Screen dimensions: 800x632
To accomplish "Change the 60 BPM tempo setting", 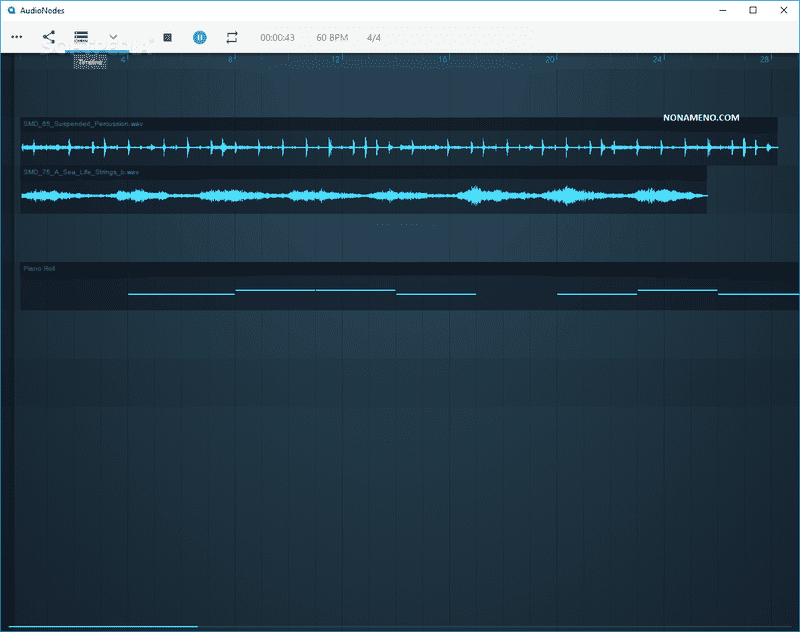I will click(332, 37).
